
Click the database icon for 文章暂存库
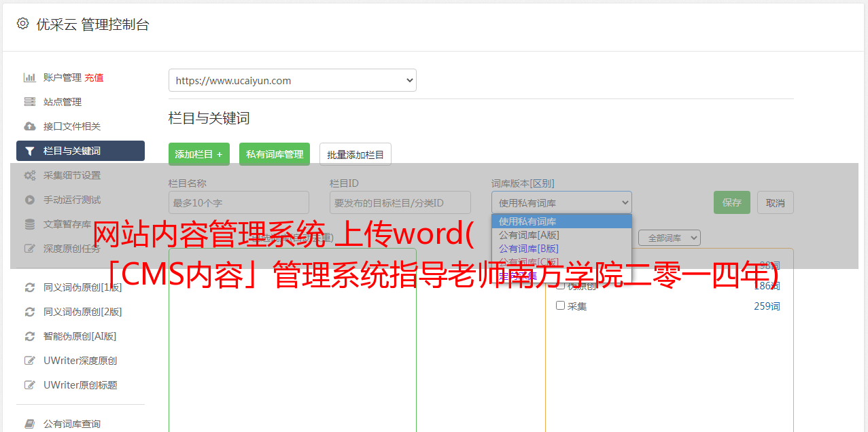point(30,224)
